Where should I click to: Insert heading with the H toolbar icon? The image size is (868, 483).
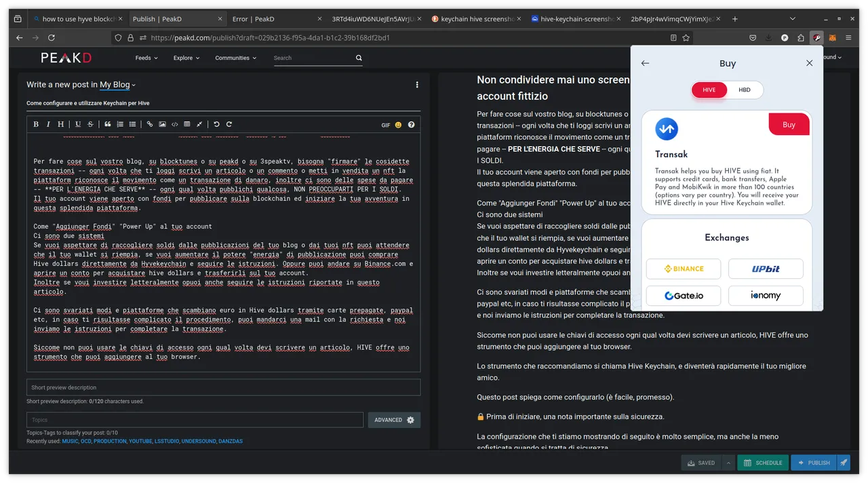point(60,124)
